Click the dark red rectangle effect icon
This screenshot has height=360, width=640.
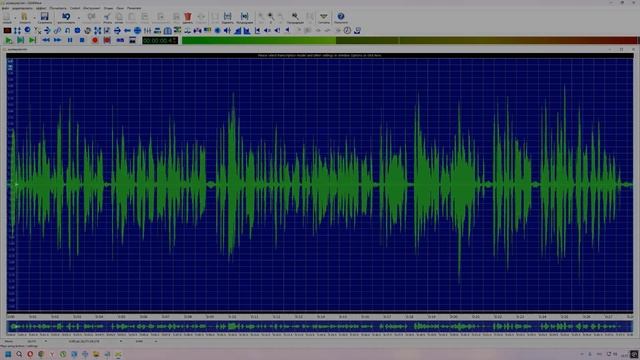(7, 30)
